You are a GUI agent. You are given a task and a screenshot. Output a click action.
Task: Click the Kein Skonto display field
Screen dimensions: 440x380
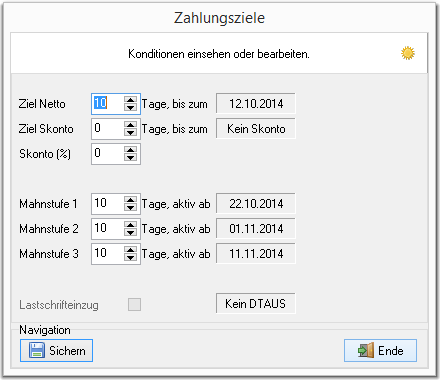click(256, 129)
